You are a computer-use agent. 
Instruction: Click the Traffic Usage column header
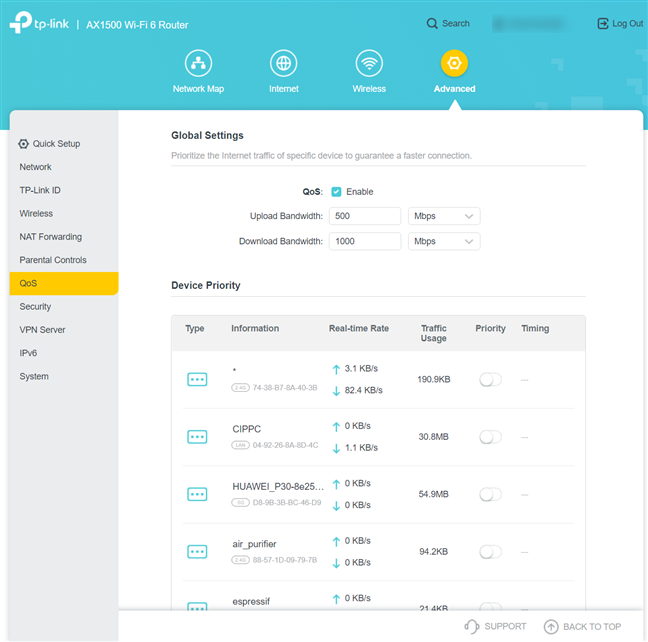[434, 333]
